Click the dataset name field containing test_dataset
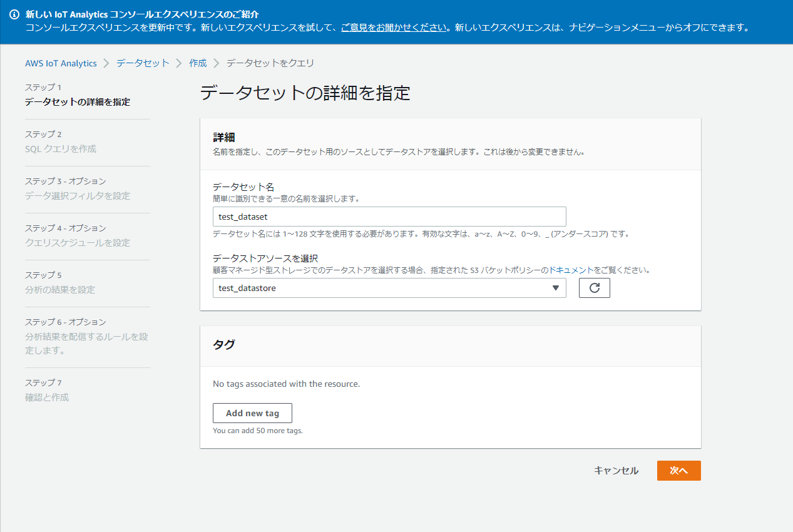The height and width of the screenshot is (532, 793). tap(389, 217)
